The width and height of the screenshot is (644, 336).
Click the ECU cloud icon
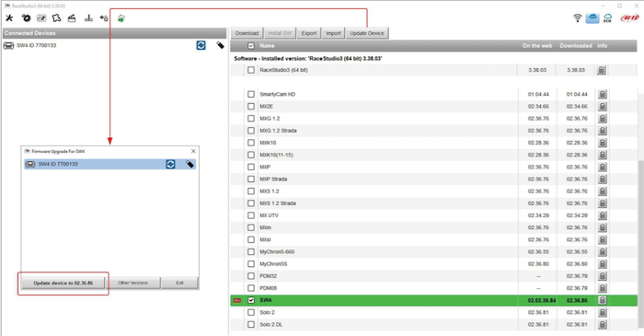(607, 17)
